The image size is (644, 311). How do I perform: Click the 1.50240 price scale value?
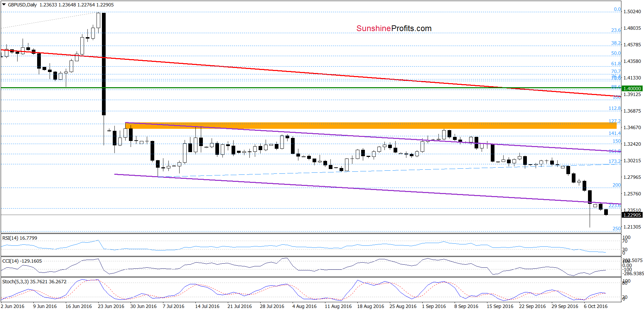tap(632, 11)
